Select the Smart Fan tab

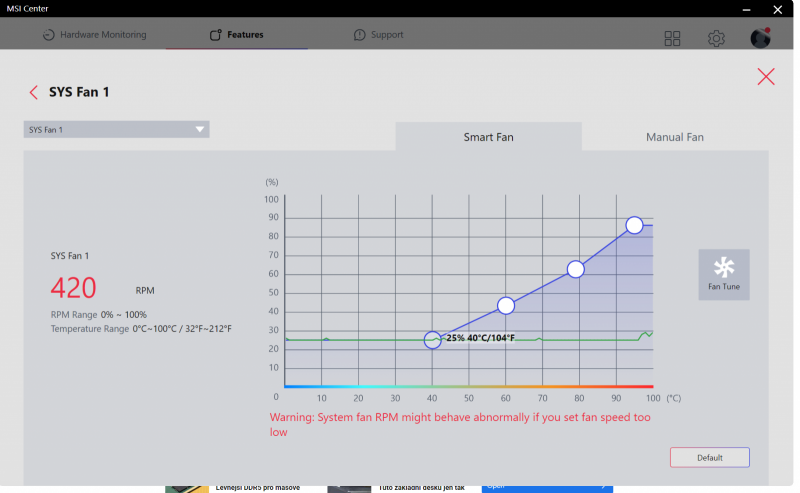[x=488, y=137]
